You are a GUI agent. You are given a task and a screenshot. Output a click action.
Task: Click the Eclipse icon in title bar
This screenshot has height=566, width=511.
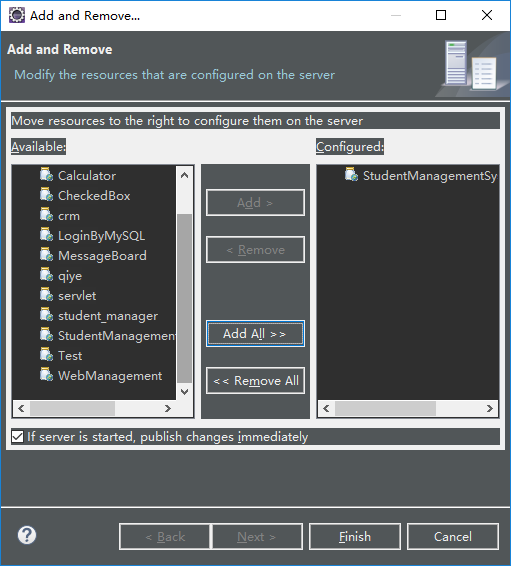coord(17,15)
